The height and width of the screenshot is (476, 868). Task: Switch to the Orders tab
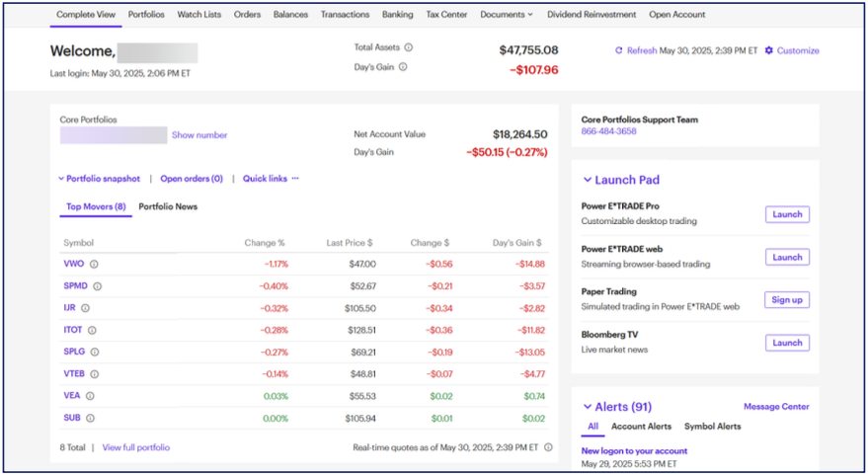(247, 15)
